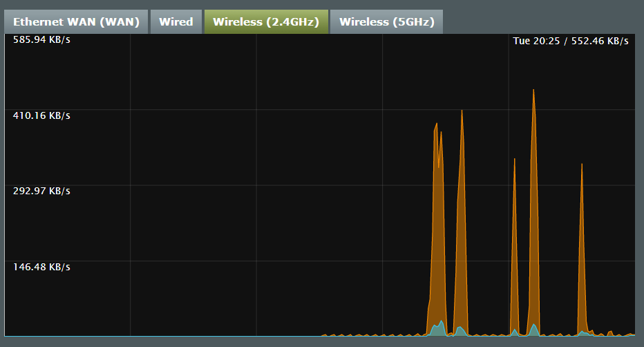Viewport: 644px width, 347px height.
Task: Click the Tue 20:25 / 552.46 KB/s readout
Action: (x=571, y=41)
